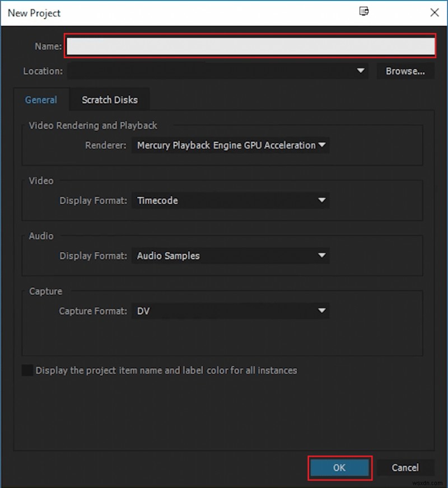Open the Timecode display format selector
This screenshot has height=488, width=448.
point(230,200)
